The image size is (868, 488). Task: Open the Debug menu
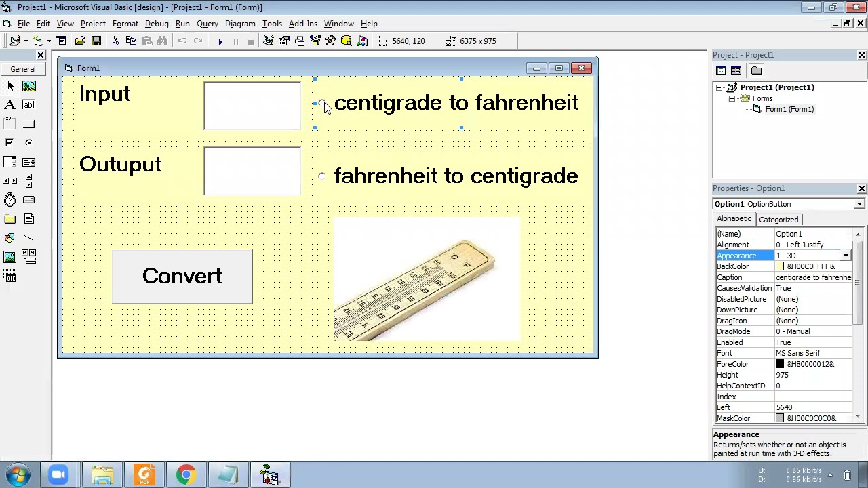[157, 24]
